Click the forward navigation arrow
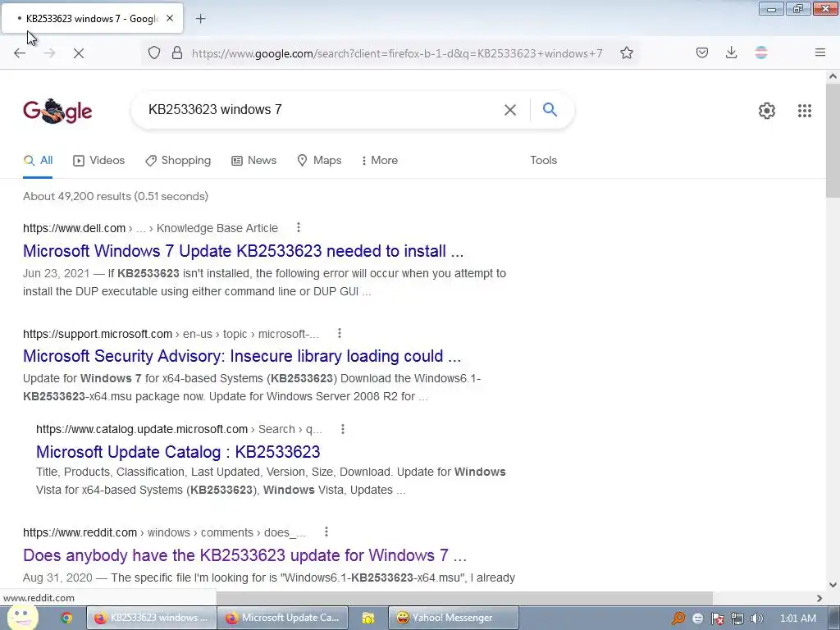Image resolution: width=840 pixels, height=630 pixels. 49,53
